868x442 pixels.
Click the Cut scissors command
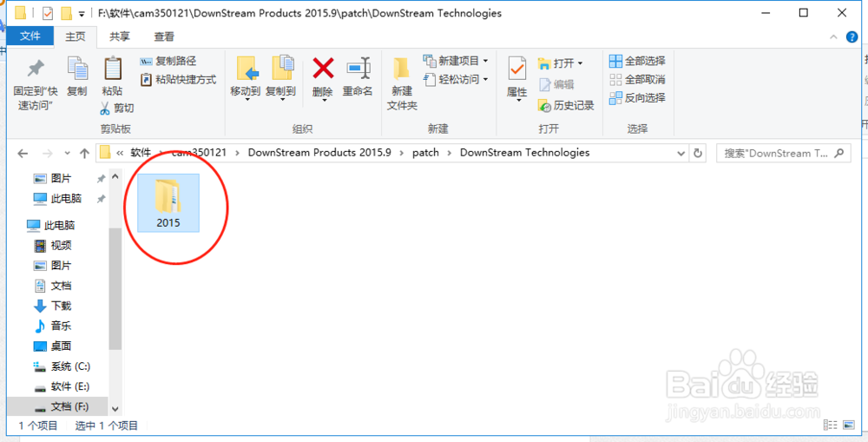point(117,108)
